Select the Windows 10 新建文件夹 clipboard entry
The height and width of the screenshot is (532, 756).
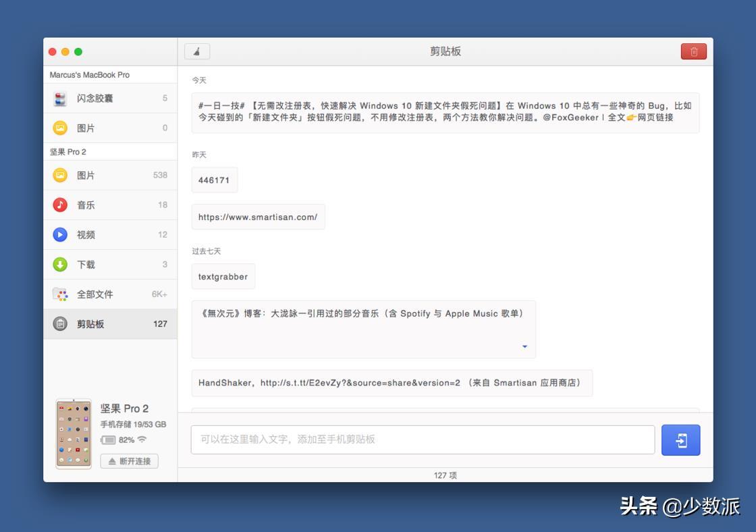[445, 112]
